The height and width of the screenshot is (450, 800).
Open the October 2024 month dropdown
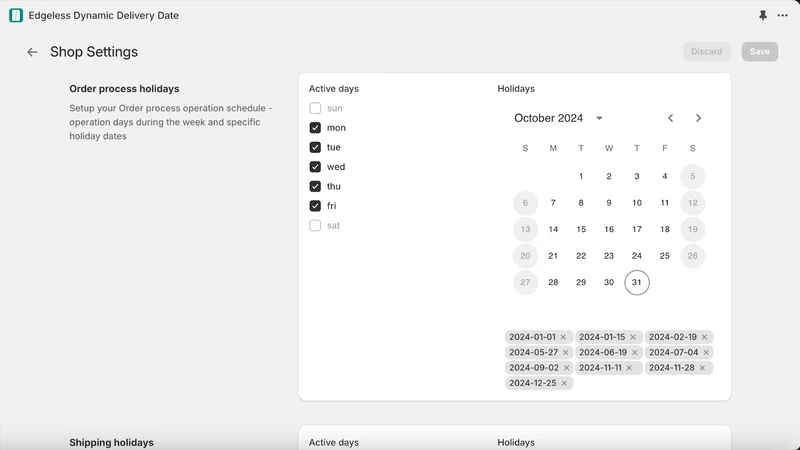pyautogui.click(x=559, y=118)
